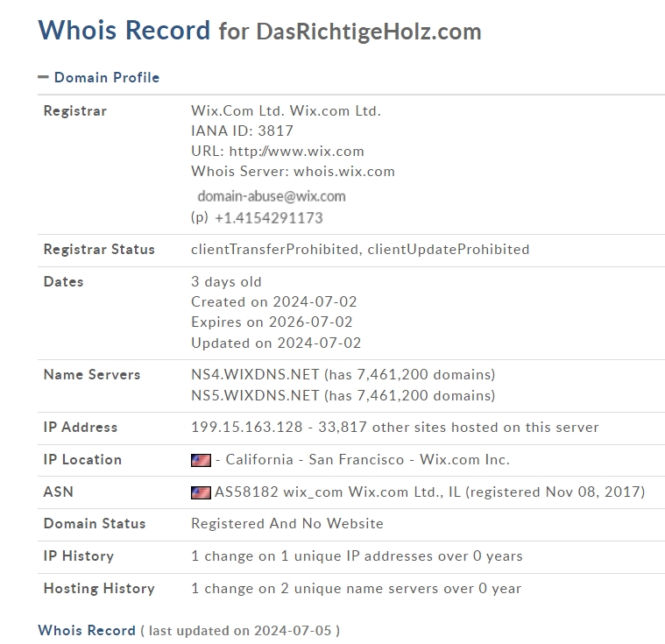Click the Name Servers row label

pos(92,375)
